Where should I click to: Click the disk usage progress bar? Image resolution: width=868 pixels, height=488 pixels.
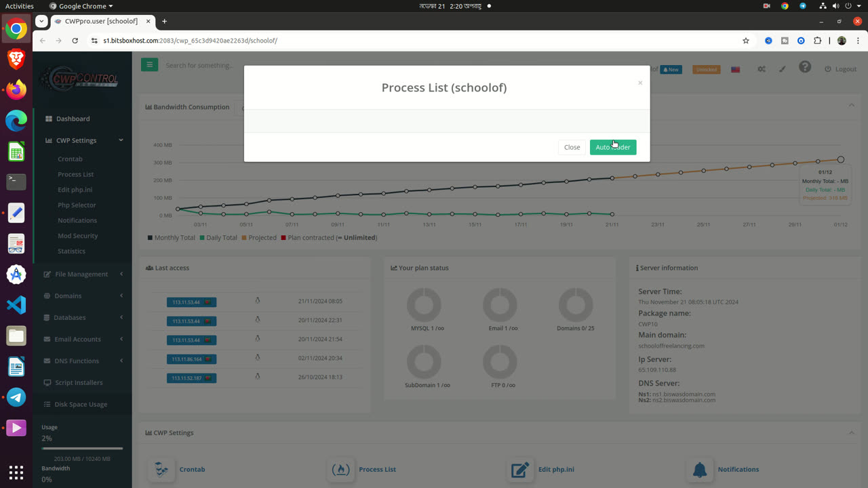pyautogui.click(x=82, y=449)
